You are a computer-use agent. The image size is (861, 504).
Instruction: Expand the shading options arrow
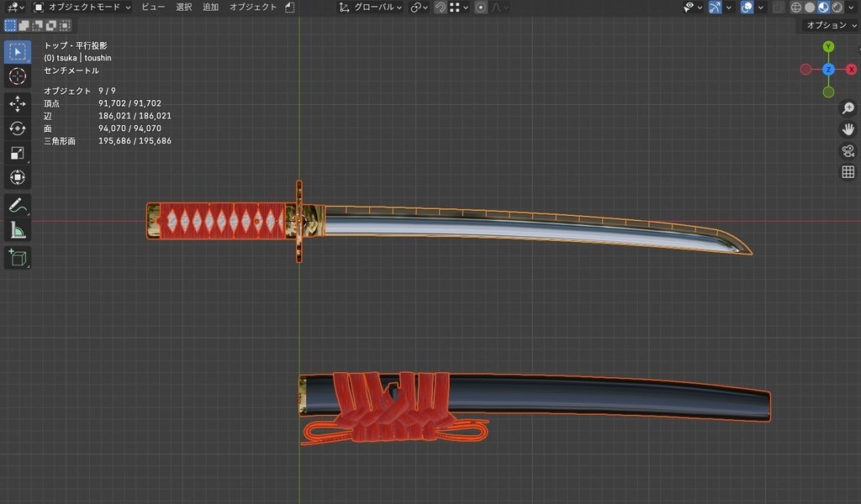(851, 7)
